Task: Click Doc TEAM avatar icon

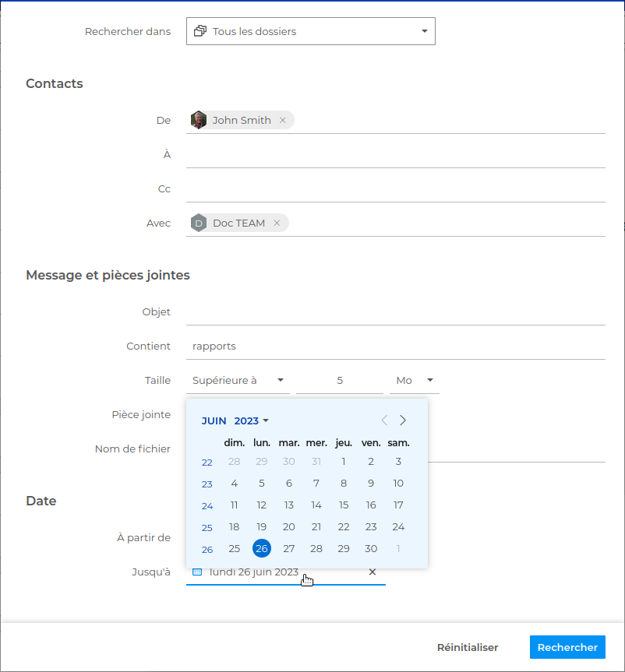Action: tap(200, 223)
